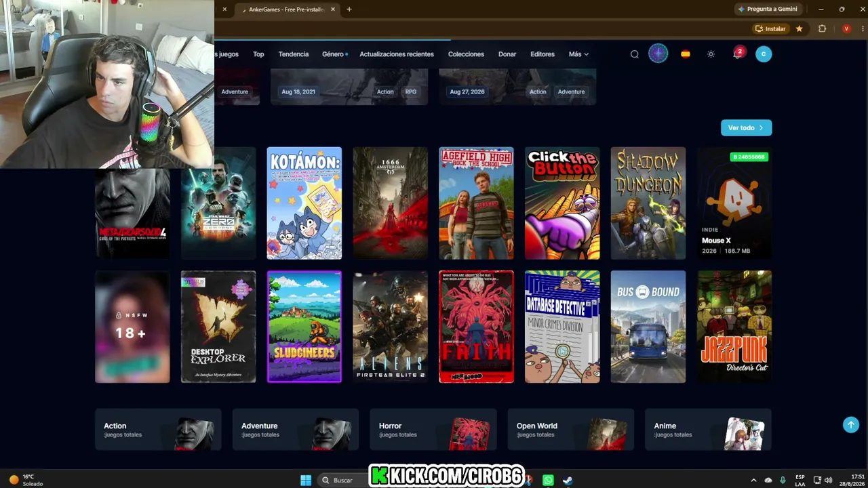Image resolution: width=868 pixels, height=488 pixels.
Task: Open the weather widget showing 16°C
Action: 26,480
